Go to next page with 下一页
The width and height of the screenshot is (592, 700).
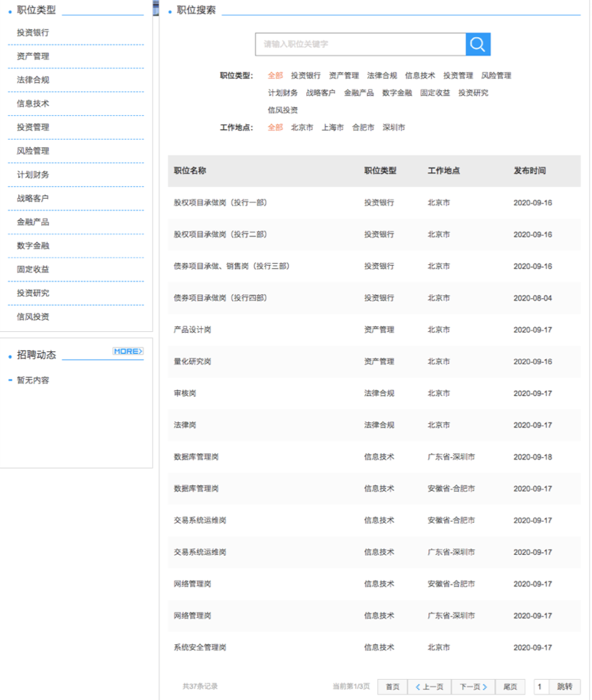(x=473, y=687)
